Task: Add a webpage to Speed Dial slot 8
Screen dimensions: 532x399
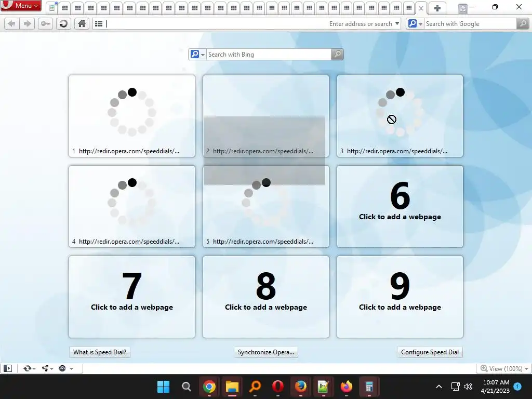Action: coord(266,297)
